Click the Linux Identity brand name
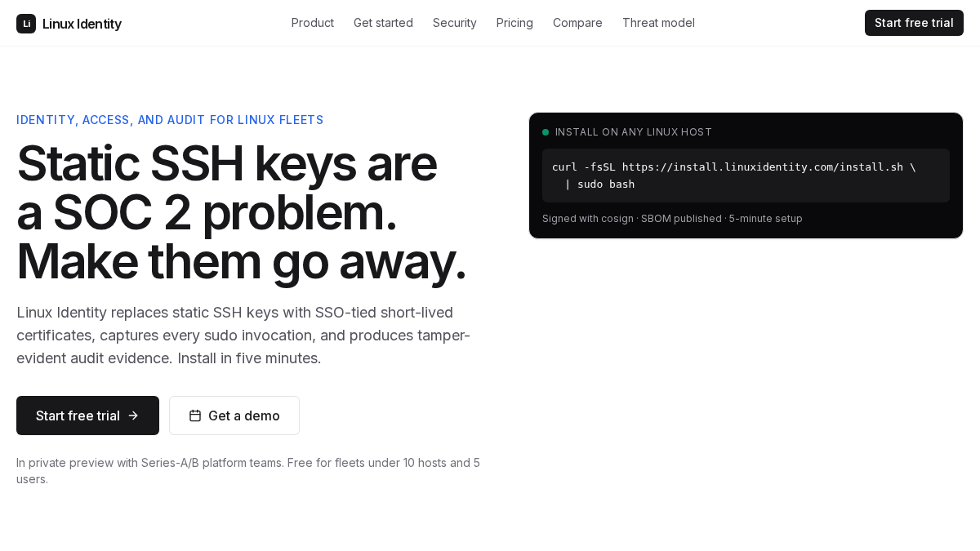Image resolution: width=980 pixels, height=551 pixels. click(x=82, y=24)
